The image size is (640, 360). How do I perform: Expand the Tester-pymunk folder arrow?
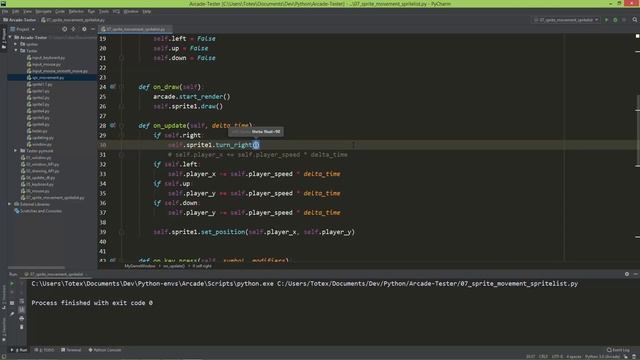[16, 151]
